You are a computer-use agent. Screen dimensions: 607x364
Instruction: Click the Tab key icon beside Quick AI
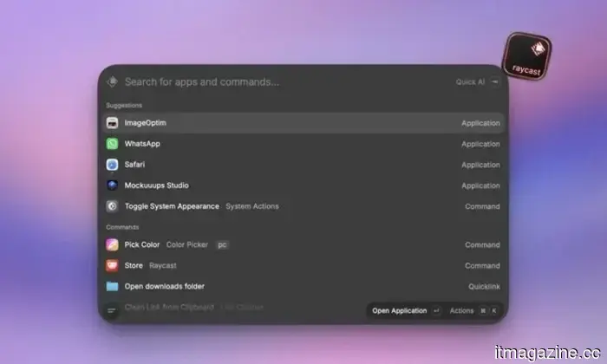495,81
